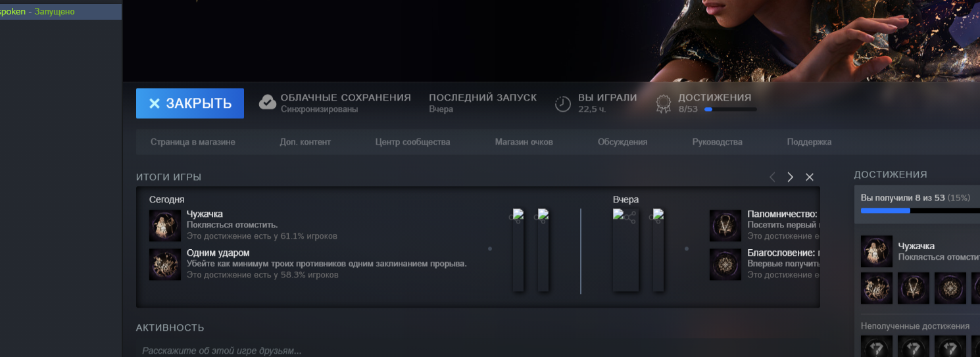Click the Сегодня heading
980x357 pixels.
(x=167, y=199)
